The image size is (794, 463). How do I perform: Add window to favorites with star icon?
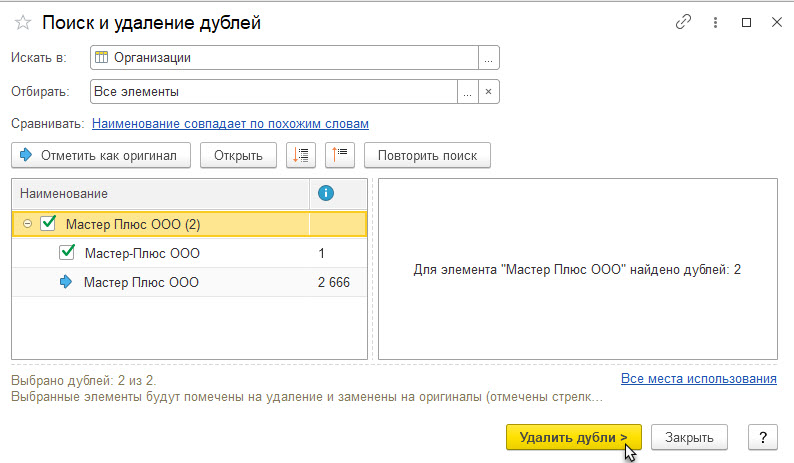[x=22, y=22]
